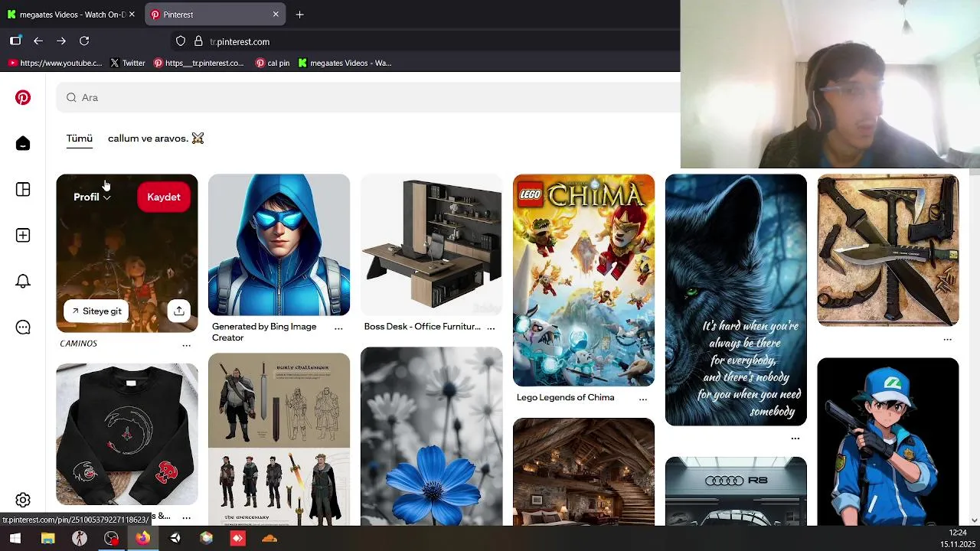
Task: Click the Ara search field
Action: [368, 97]
